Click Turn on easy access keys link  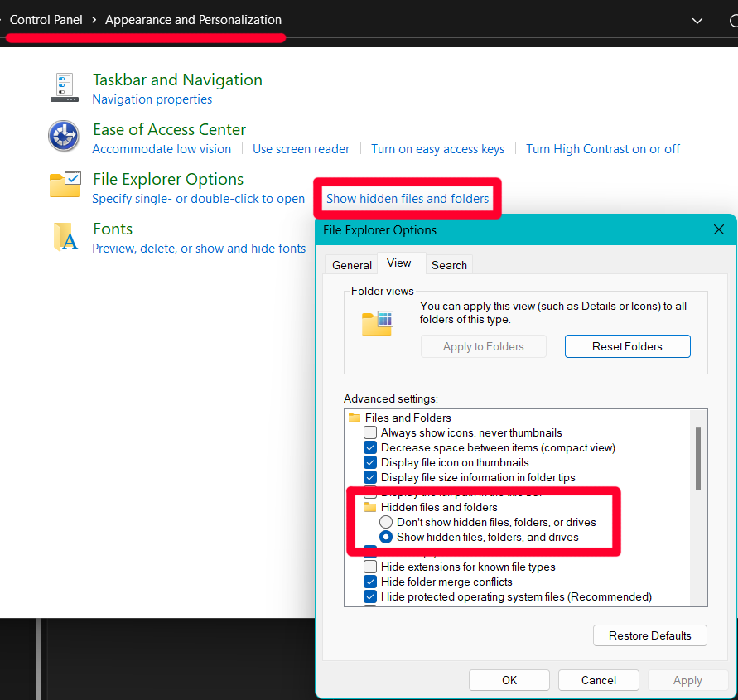(437, 149)
